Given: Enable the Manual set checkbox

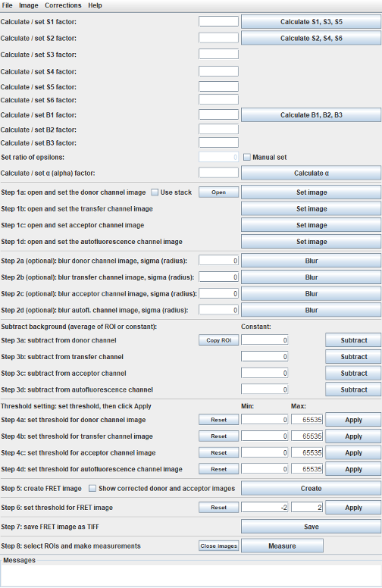Looking at the screenshot, I should click(x=247, y=157).
